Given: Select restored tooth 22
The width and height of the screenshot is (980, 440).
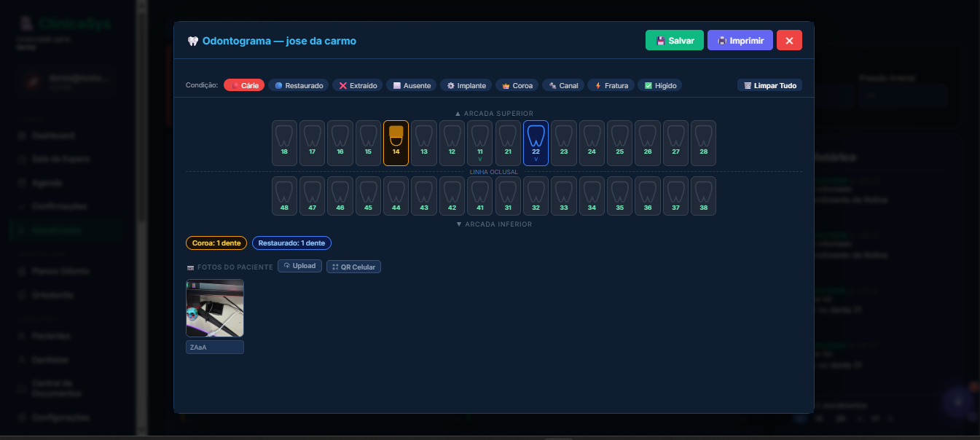Looking at the screenshot, I should coord(536,144).
